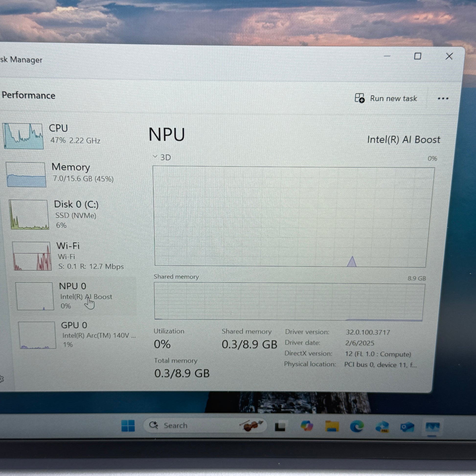Viewport: 476px width, 476px height.
Task: Click the Run new task button label
Action: 393,99
